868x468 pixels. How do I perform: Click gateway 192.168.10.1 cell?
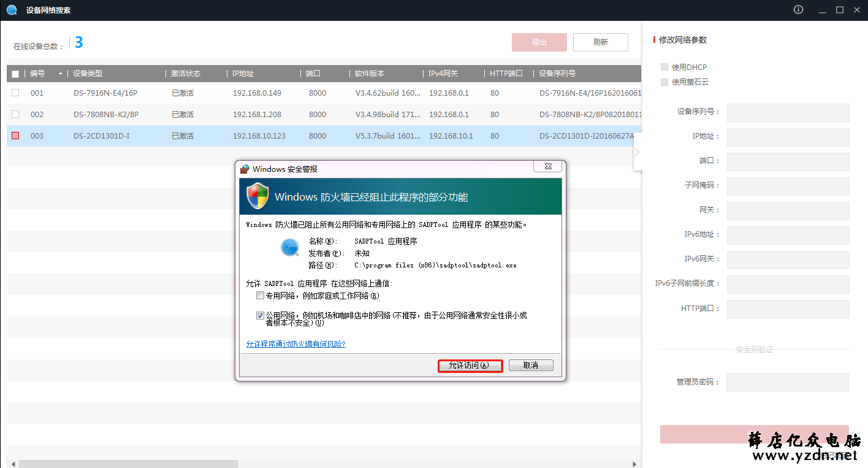451,136
